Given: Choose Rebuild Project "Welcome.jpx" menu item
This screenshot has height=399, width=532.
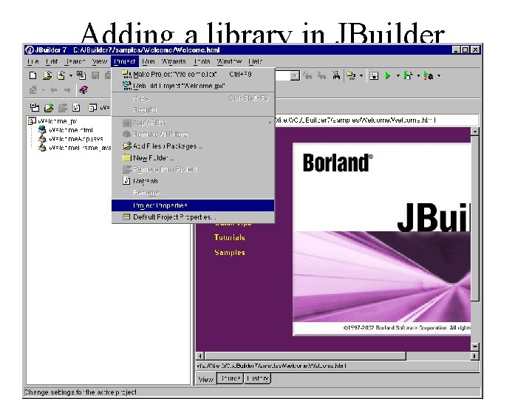Looking at the screenshot, I should pyautogui.click(x=193, y=86).
